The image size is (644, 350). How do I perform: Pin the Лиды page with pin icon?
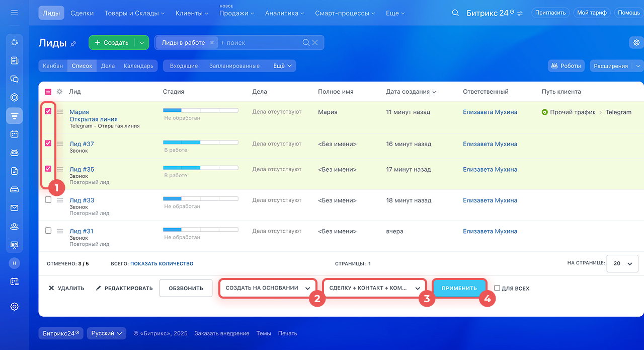pos(73,44)
